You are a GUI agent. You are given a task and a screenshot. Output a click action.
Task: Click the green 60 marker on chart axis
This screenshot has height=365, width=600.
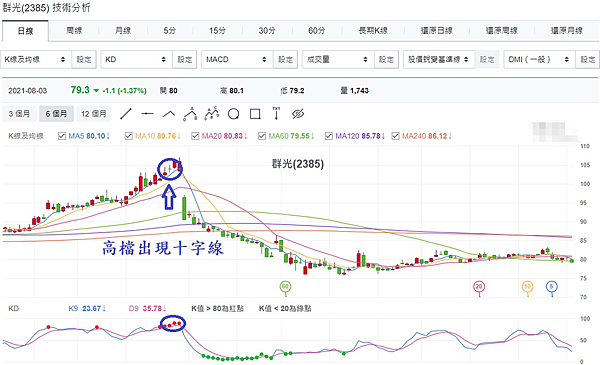coord(285,287)
